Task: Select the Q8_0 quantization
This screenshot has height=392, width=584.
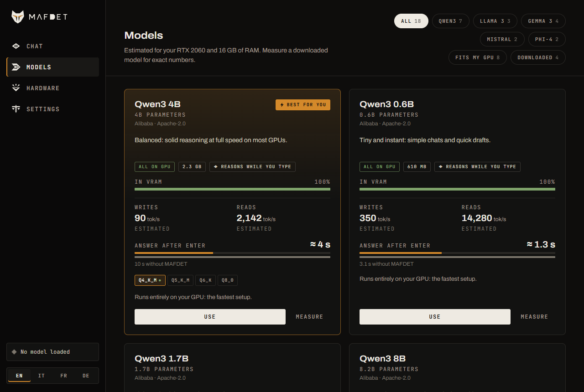Action: [x=228, y=280]
